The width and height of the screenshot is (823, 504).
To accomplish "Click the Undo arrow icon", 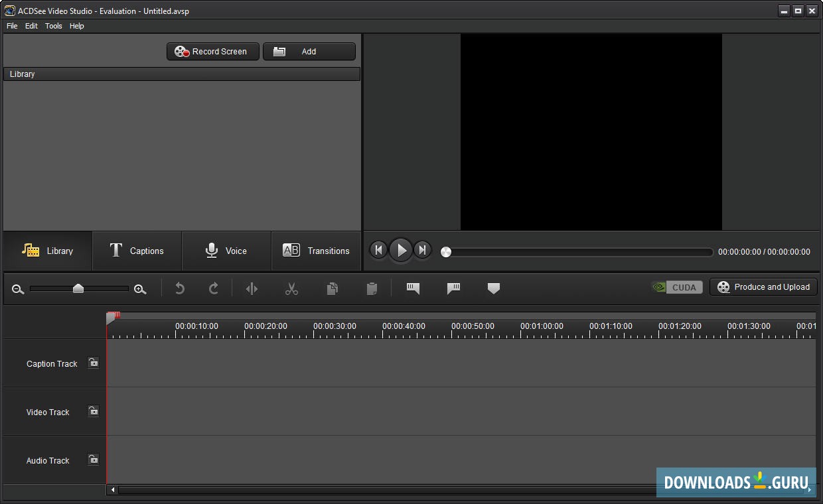I will pyautogui.click(x=179, y=288).
